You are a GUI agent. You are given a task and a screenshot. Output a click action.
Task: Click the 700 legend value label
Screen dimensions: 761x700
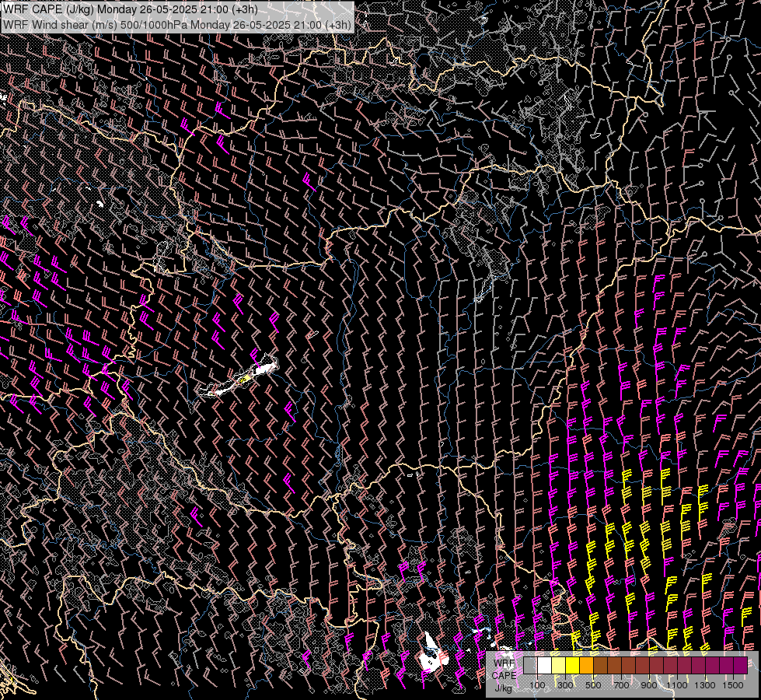621,685
